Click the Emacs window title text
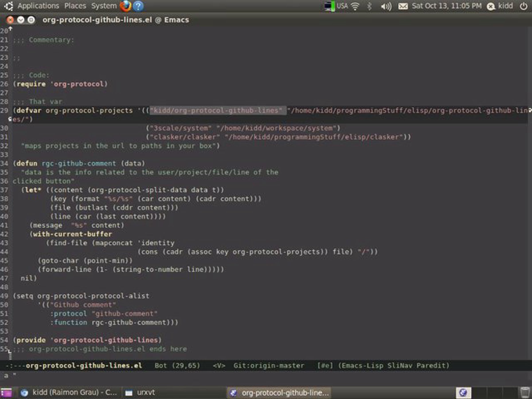 pos(116,20)
